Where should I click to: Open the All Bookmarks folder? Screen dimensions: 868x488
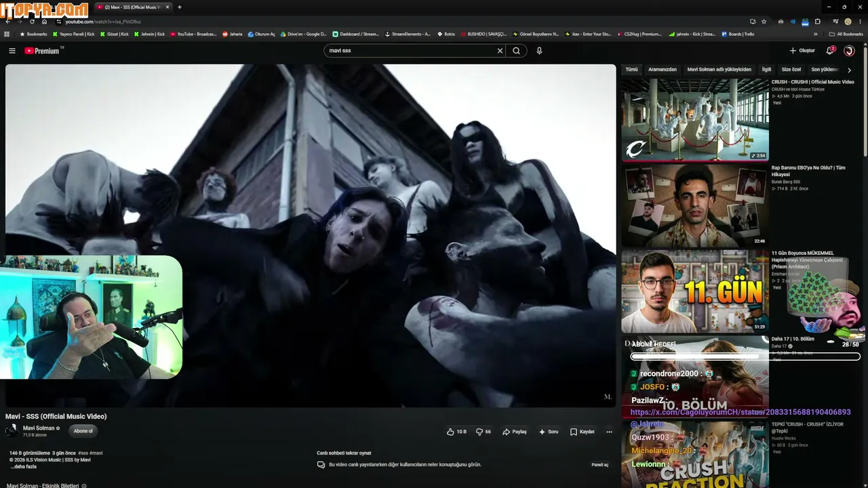[x=846, y=34]
